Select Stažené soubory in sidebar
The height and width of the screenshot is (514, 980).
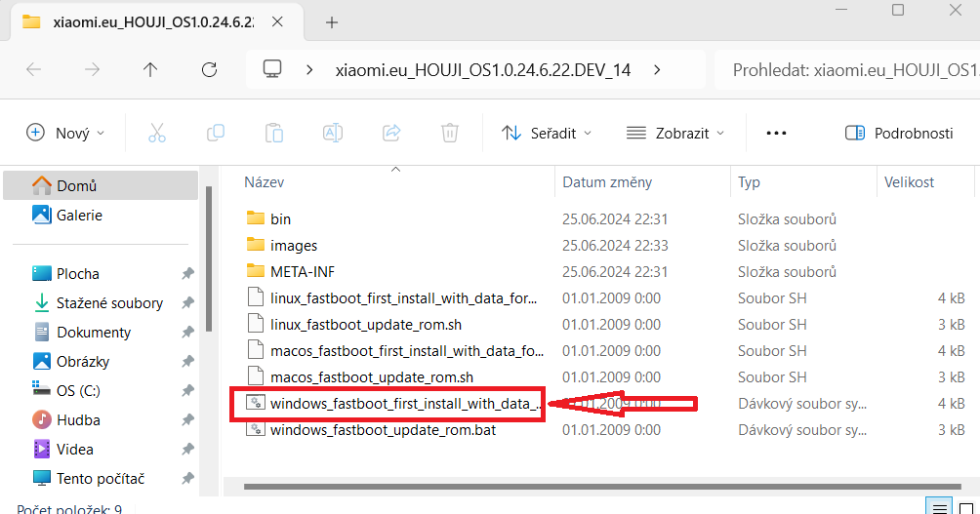pos(109,303)
